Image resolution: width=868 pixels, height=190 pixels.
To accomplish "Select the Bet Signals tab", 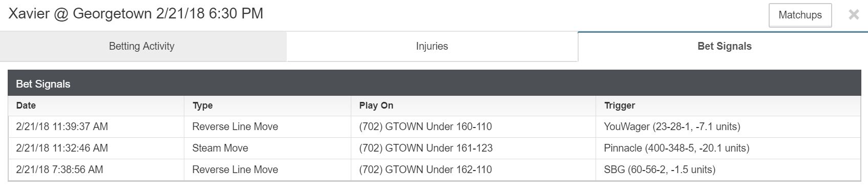I will coord(724,46).
